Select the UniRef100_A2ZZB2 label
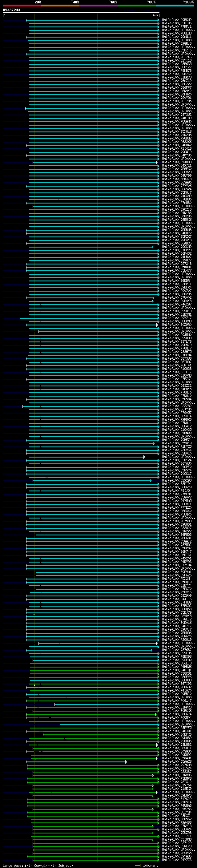 [177, 406]
